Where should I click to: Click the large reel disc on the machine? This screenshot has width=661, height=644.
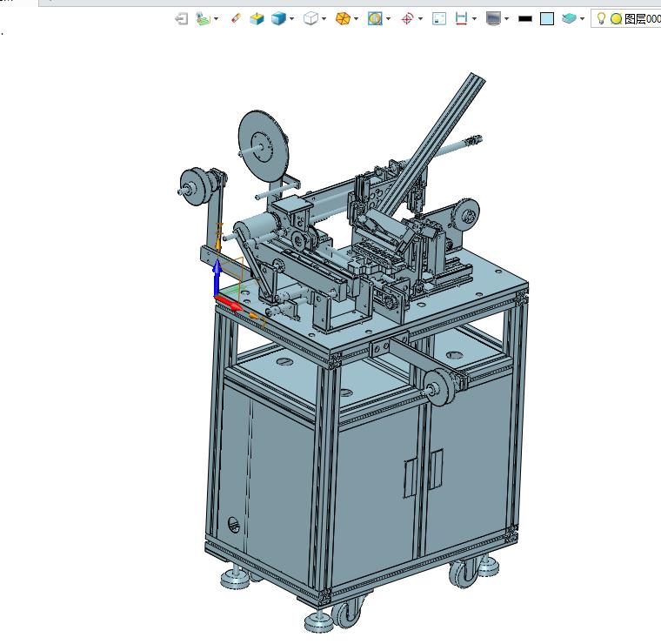pyautogui.click(x=262, y=146)
